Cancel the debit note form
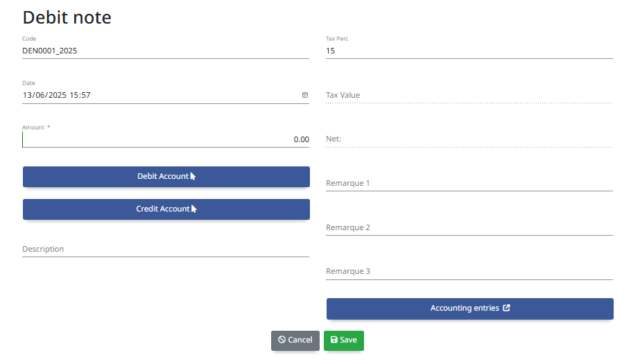Viewport: 631px width, 364px height. tap(295, 340)
